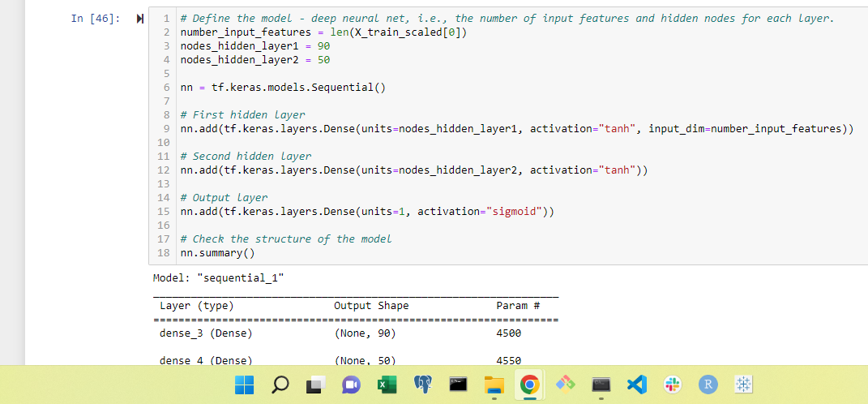Click the nodes_hidden_layer1 = 90 line
The image size is (868, 404).
(255, 46)
